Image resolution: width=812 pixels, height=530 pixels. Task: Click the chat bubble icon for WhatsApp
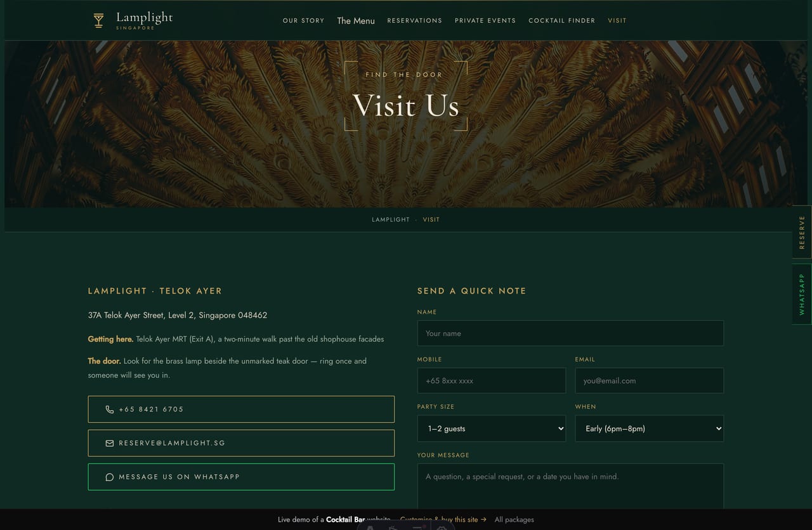point(110,477)
